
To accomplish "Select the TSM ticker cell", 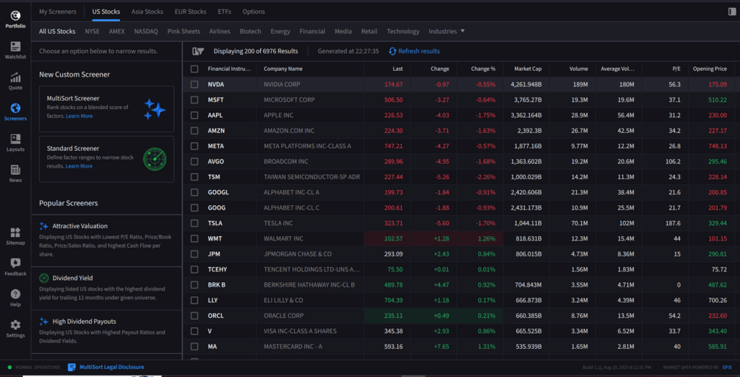I will click(x=214, y=177).
